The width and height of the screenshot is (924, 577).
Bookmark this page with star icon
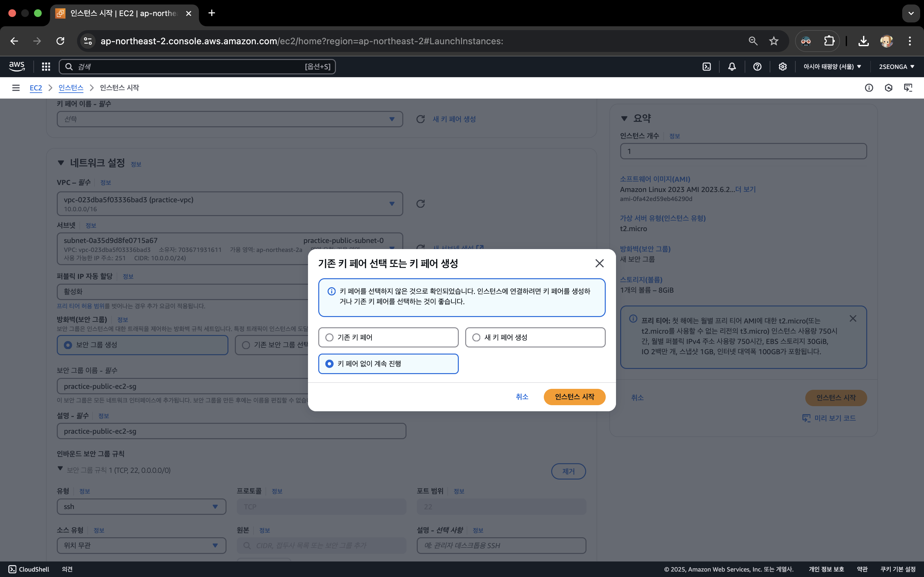coord(774,41)
